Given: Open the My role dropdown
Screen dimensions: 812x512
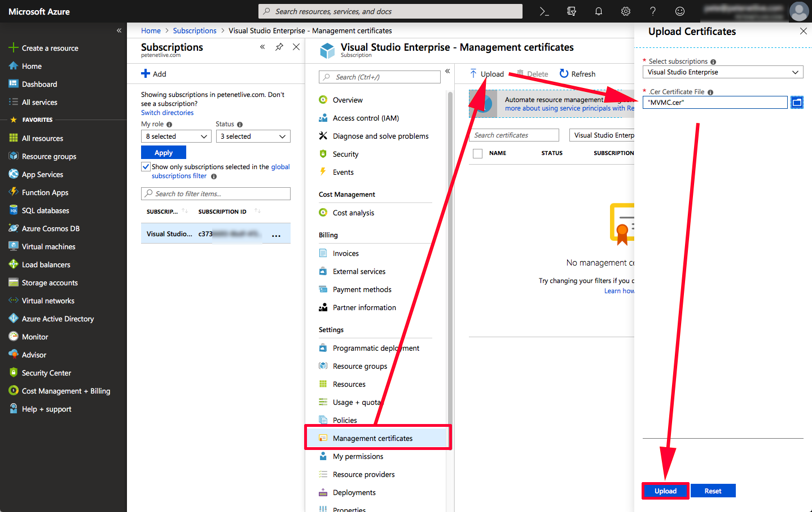Looking at the screenshot, I should (176, 136).
